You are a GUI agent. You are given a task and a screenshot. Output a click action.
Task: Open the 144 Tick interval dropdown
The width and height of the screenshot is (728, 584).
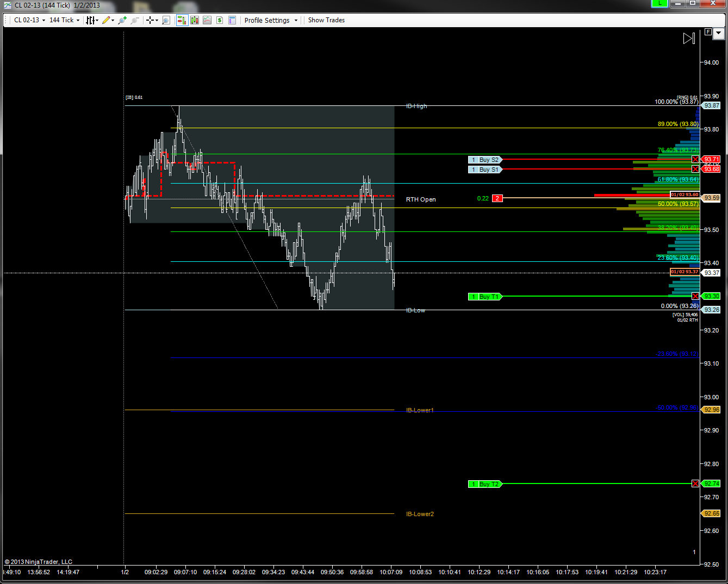pos(64,20)
